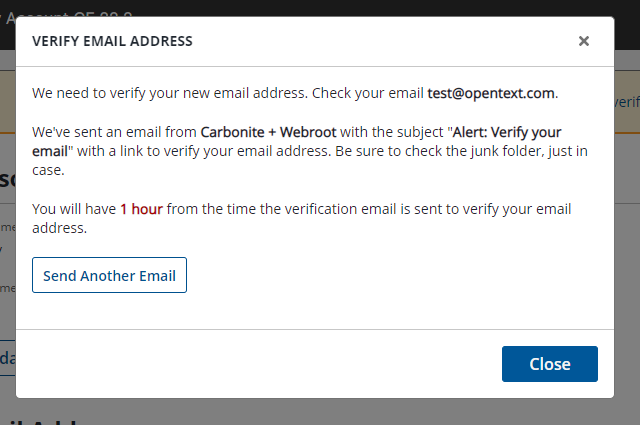Click the test@opentext.com email address
The height and width of the screenshot is (425, 640).
tap(490, 93)
